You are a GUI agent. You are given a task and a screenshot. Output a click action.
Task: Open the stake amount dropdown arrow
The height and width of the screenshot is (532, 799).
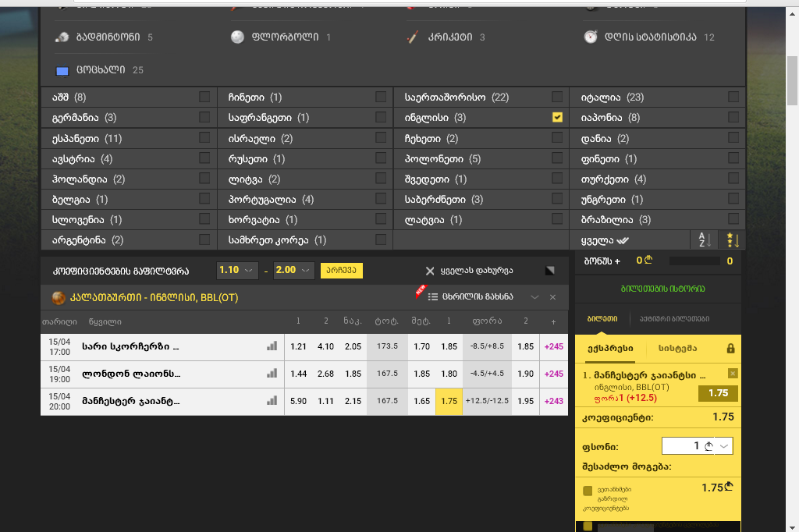coord(723,446)
